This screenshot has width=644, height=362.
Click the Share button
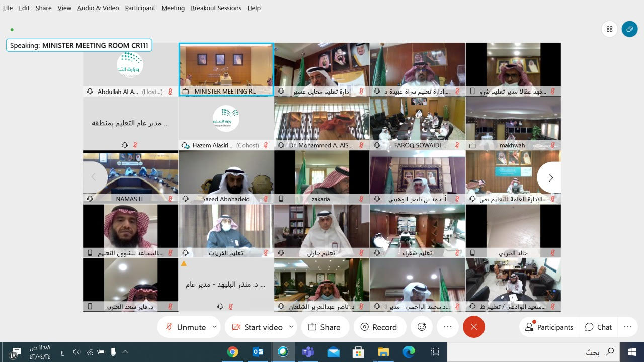coord(325,327)
